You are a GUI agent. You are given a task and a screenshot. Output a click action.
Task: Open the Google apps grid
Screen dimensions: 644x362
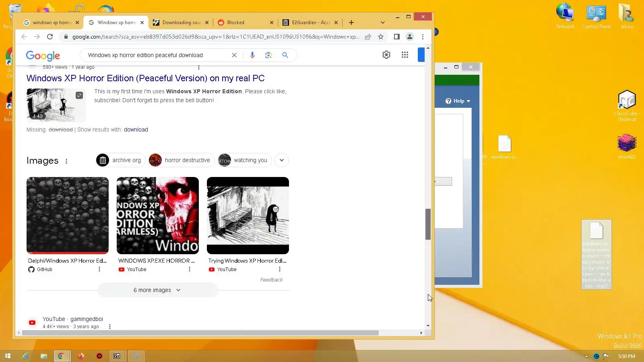(x=405, y=55)
